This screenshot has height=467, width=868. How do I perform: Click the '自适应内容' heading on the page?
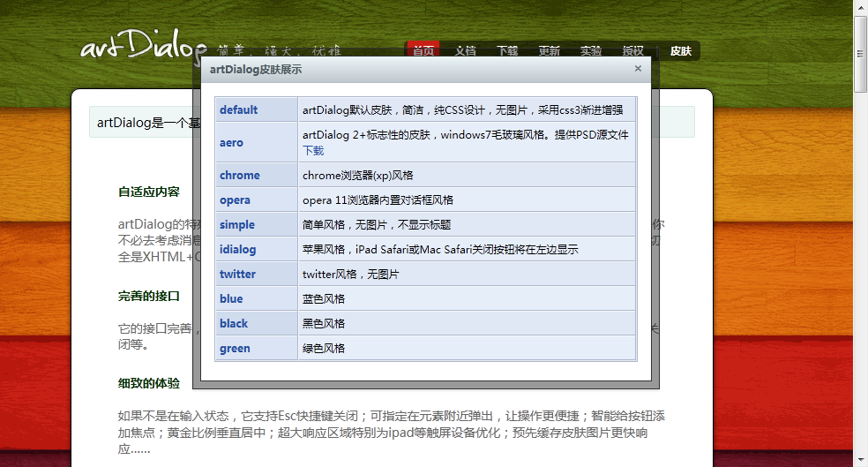point(149,192)
